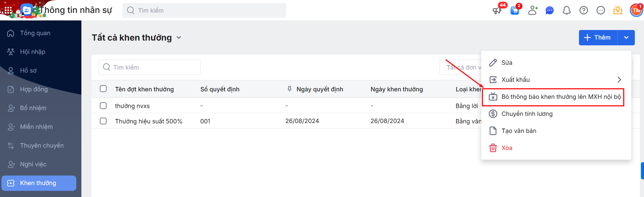The height and width of the screenshot is (197, 644).
Task: Open the notifications bell
Action: (x=567, y=11)
